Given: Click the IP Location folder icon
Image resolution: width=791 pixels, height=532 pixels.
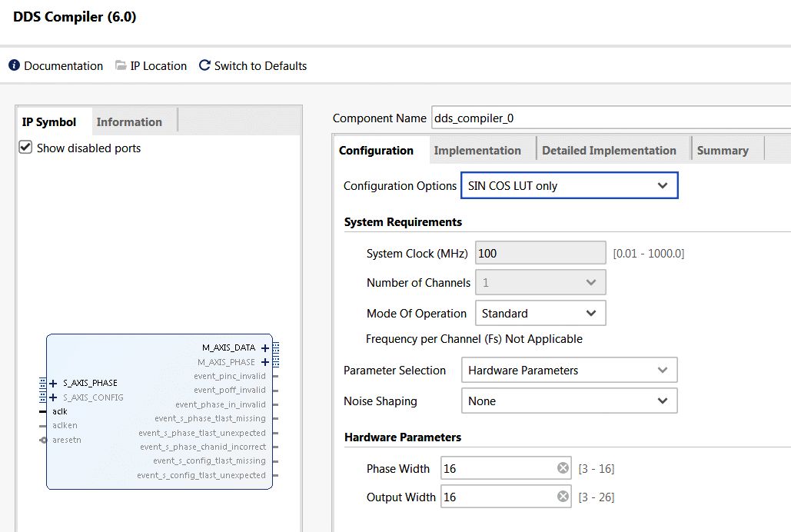Looking at the screenshot, I should [x=121, y=66].
